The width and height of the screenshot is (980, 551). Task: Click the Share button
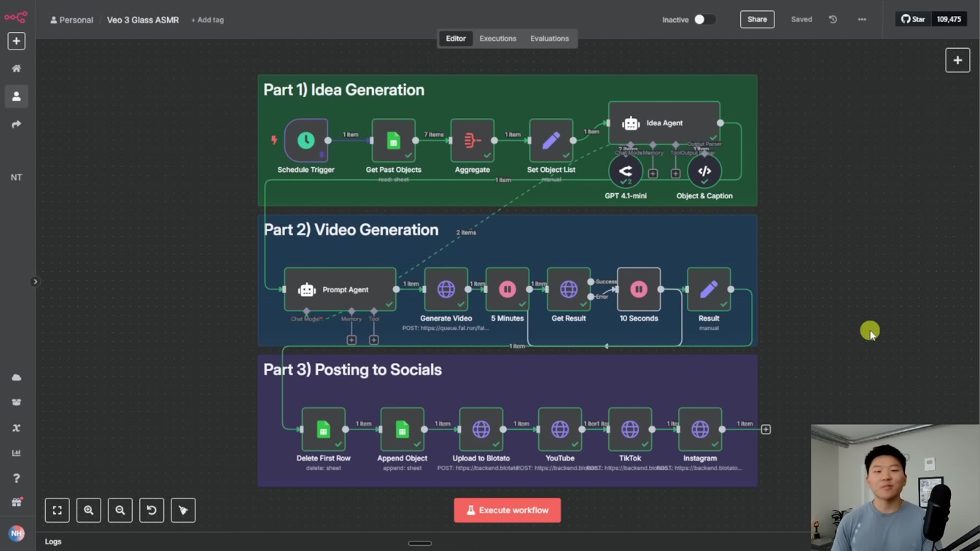pos(757,20)
